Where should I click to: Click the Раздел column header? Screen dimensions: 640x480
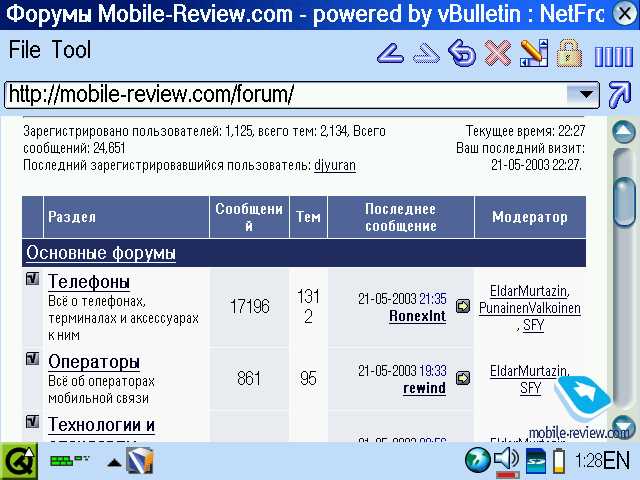[126, 217]
